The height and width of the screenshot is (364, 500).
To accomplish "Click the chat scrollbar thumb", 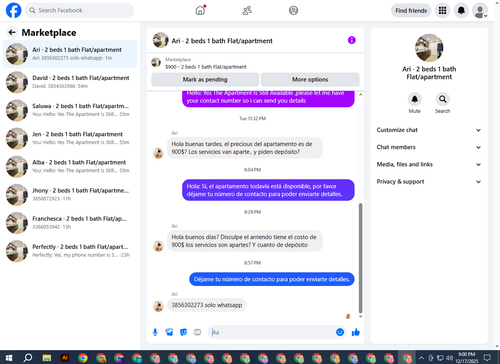I will (360, 258).
